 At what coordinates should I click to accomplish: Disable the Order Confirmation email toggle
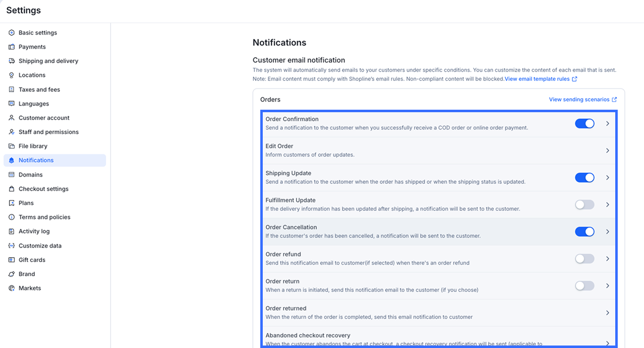point(585,124)
